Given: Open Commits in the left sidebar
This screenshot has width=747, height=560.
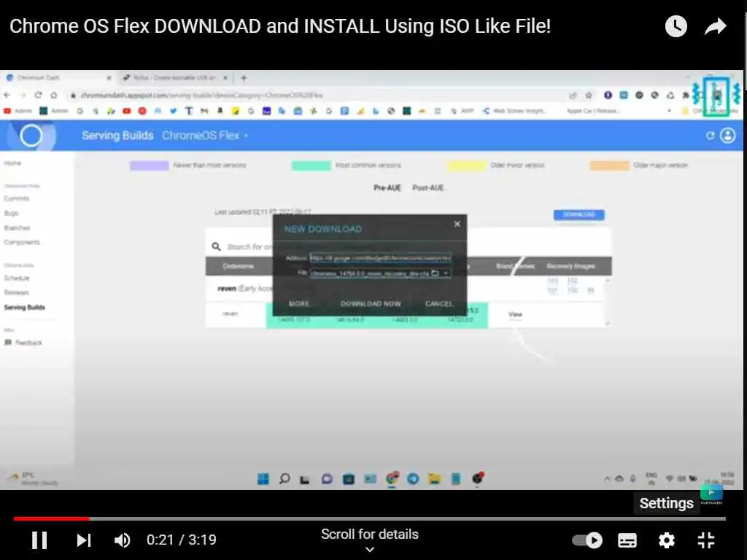Looking at the screenshot, I should tap(17, 198).
